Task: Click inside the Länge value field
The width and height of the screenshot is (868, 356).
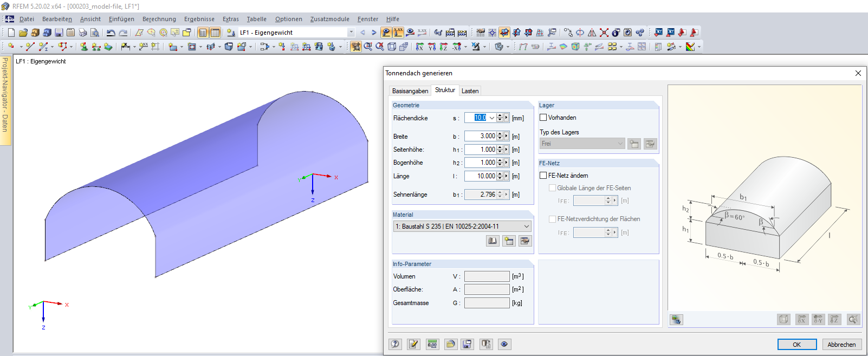Action: (x=480, y=176)
